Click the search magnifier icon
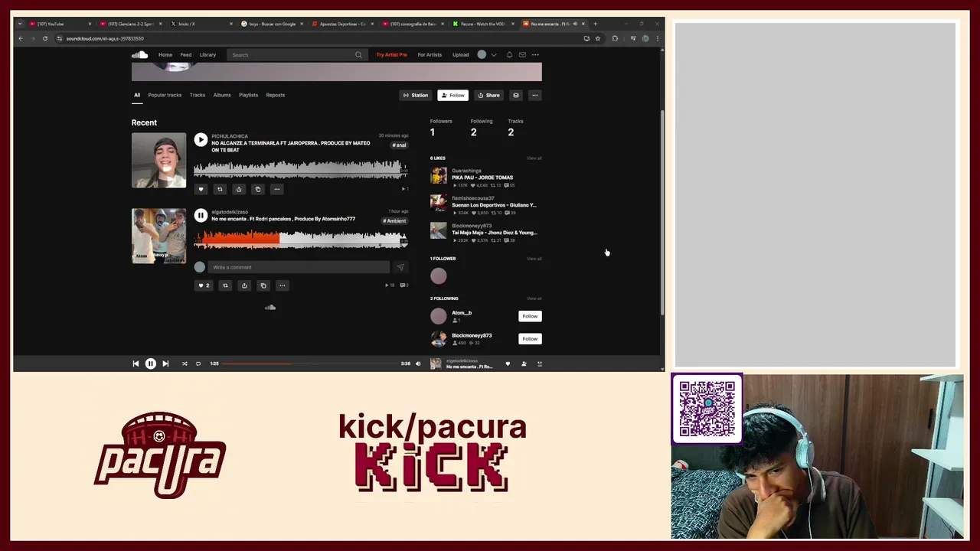The width and height of the screenshot is (980, 551). 358,55
